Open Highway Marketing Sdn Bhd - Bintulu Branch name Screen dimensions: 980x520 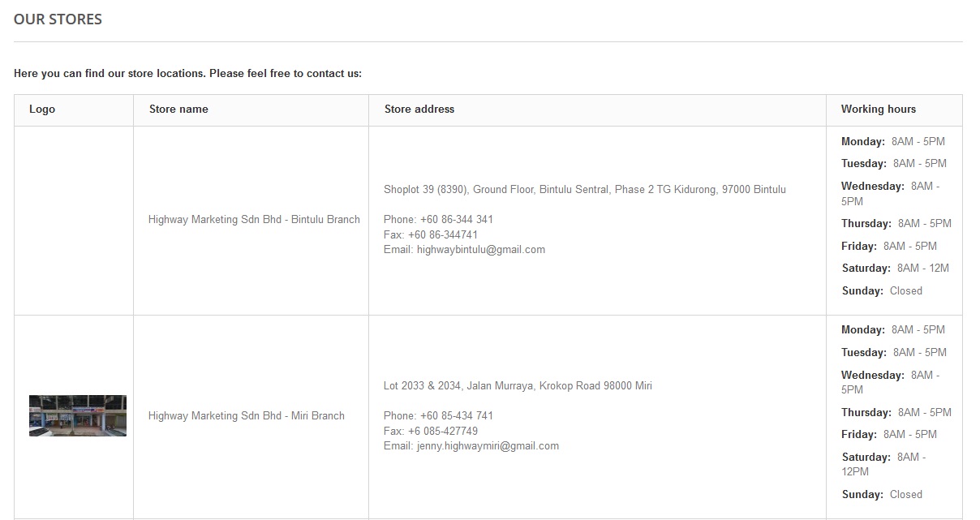point(254,219)
